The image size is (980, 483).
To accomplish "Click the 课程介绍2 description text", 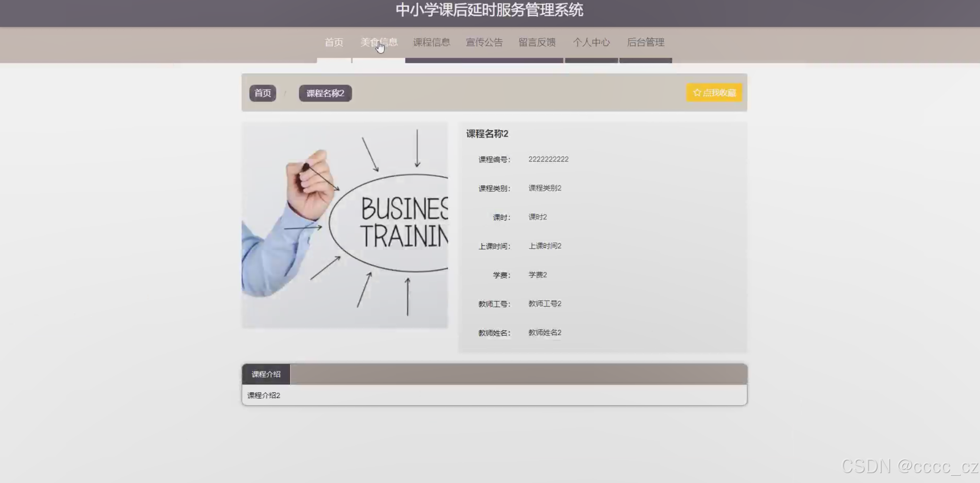I will [264, 395].
